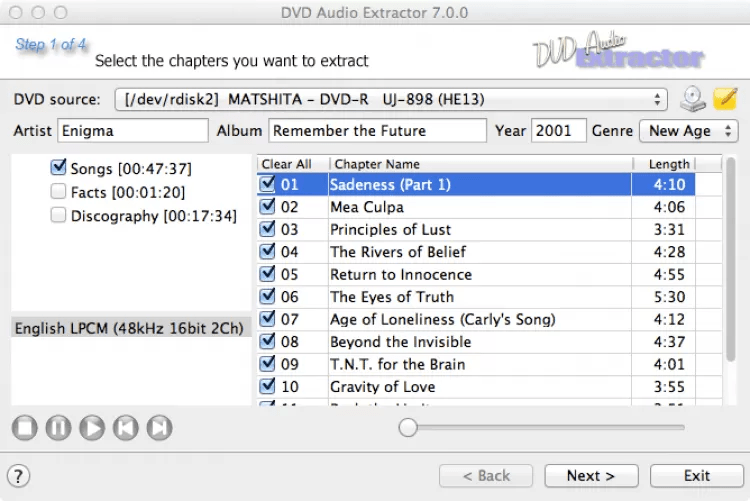Click the yellow note edit icon
This screenshot has width=750, height=501.
pyautogui.click(x=725, y=99)
